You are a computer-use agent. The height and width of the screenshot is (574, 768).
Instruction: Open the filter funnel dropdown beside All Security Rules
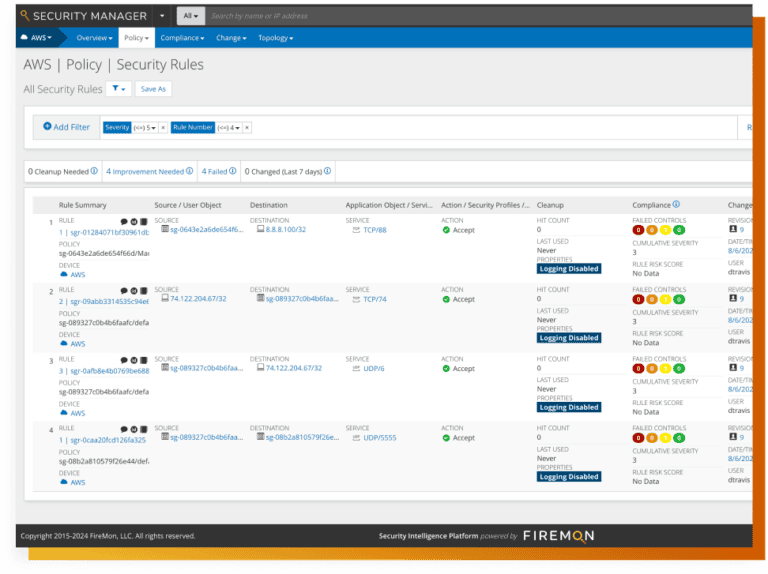(x=118, y=89)
